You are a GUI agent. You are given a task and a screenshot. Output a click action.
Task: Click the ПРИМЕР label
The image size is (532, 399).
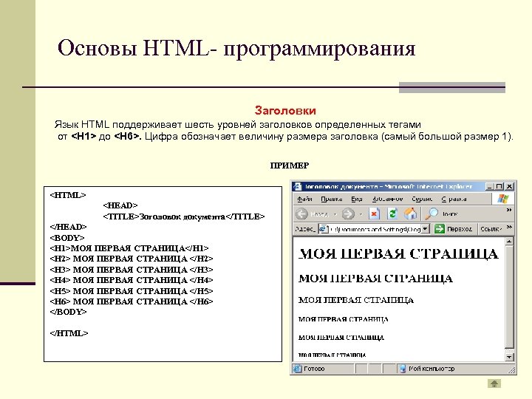[x=290, y=166]
